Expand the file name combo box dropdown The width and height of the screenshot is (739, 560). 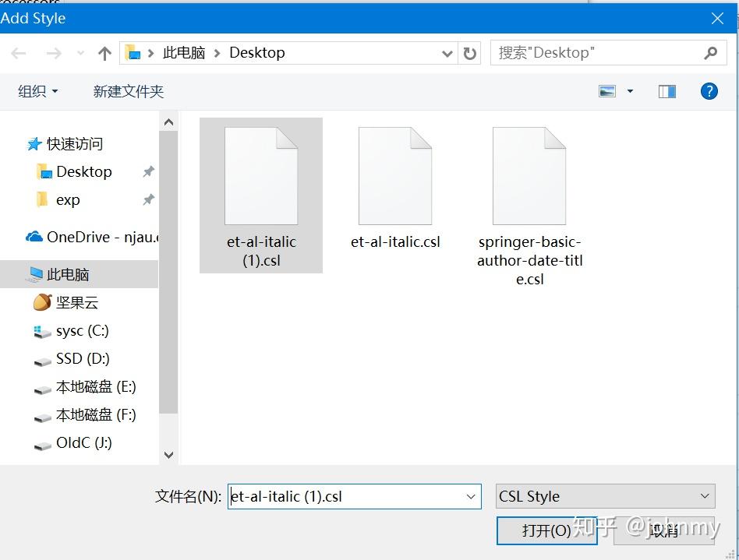[470, 496]
